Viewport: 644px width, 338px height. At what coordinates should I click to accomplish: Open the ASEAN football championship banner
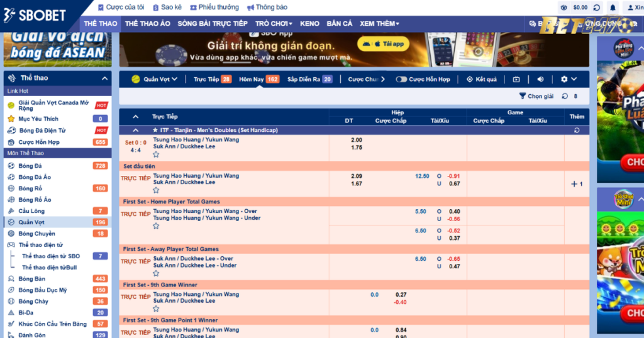(57, 49)
